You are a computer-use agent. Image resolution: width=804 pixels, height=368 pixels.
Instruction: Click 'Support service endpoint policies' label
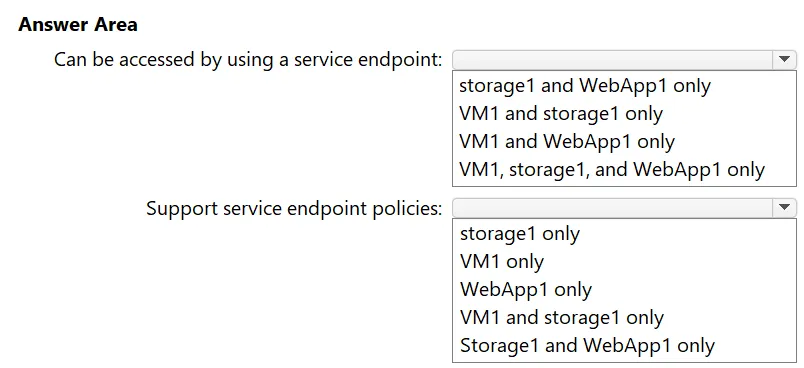tap(294, 209)
